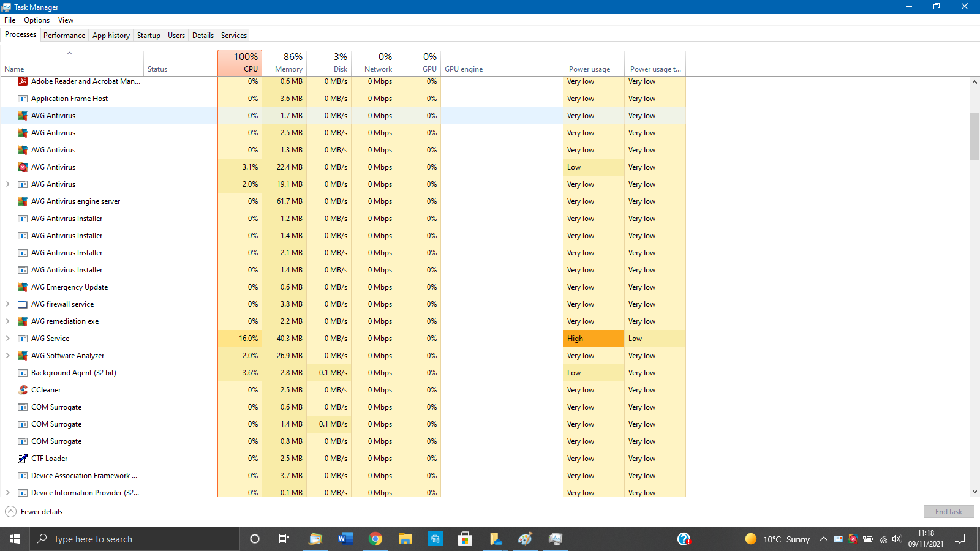
Task: Switch to the Details tab
Action: click(203, 36)
